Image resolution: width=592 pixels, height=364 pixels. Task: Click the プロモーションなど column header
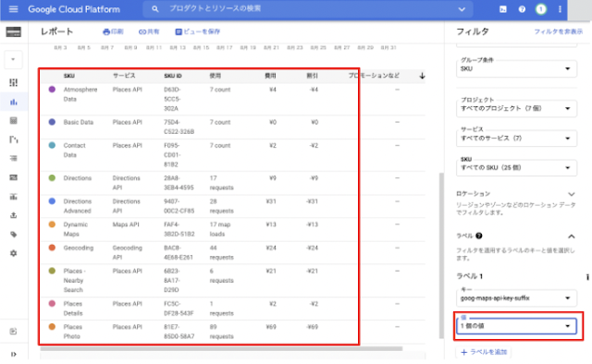tap(374, 76)
